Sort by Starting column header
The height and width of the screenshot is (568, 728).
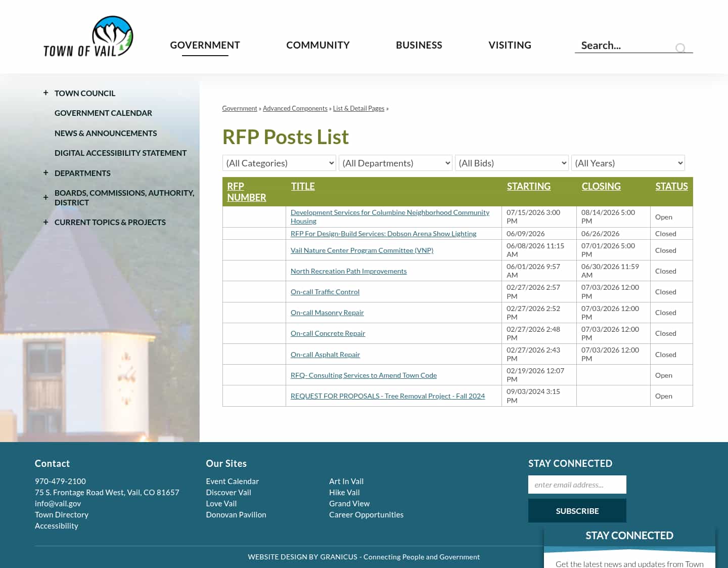click(x=529, y=186)
